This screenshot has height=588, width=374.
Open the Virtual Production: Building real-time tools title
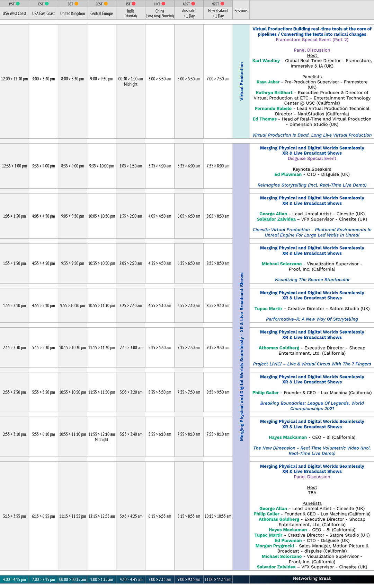click(x=312, y=32)
